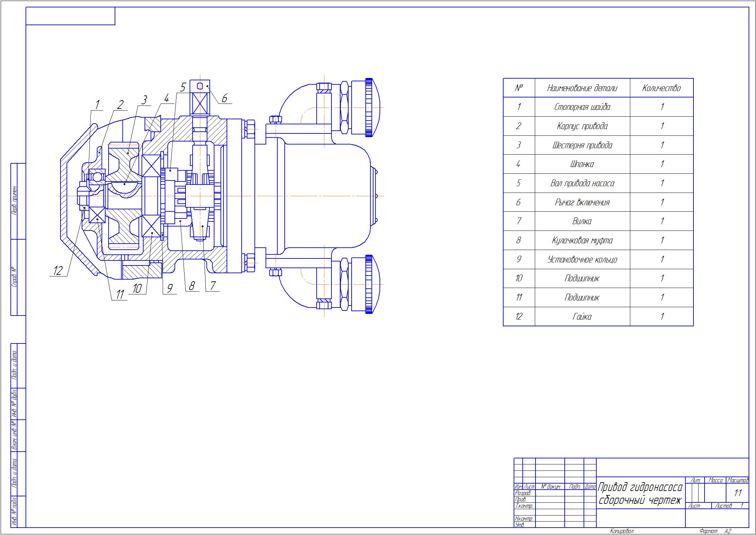Click 'Подшипник' in table row 10
Image resolution: width=756 pixels, height=535 pixels.
tap(582, 278)
